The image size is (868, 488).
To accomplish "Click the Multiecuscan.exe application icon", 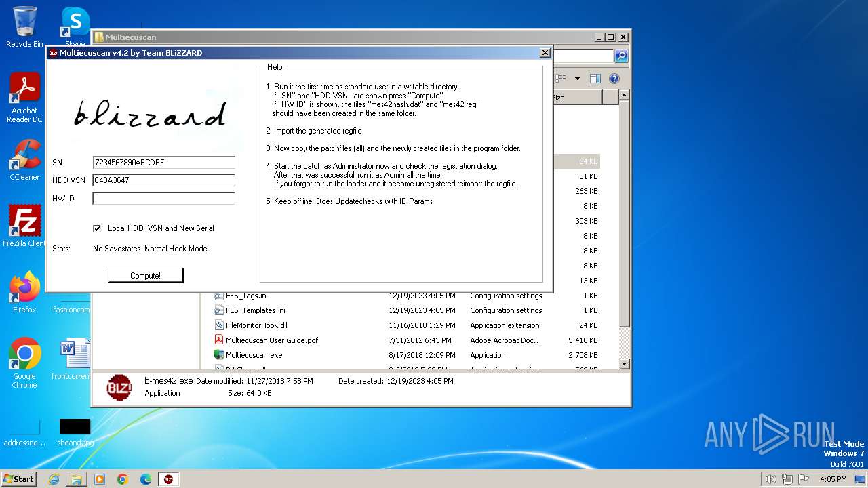I will [218, 355].
